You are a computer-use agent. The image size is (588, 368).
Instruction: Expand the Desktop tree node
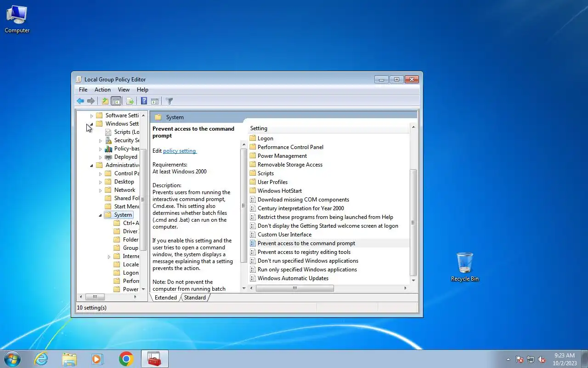click(x=100, y=182)
